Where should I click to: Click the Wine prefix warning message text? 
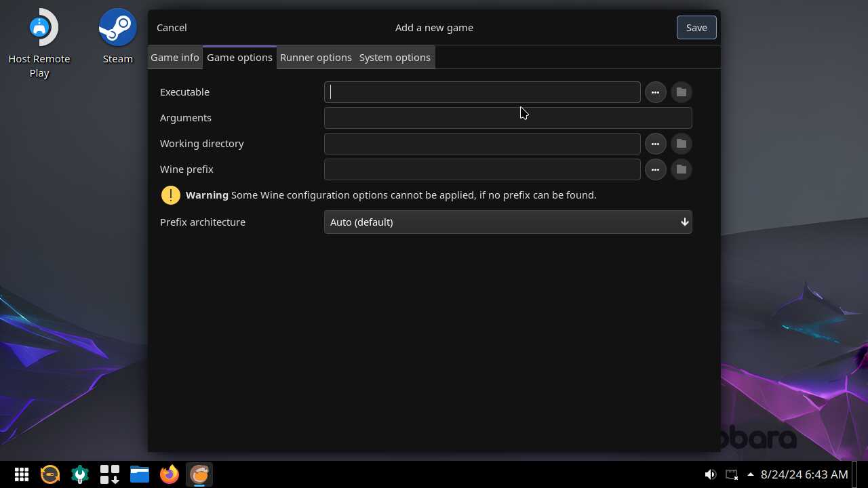(x=391, y=195)
